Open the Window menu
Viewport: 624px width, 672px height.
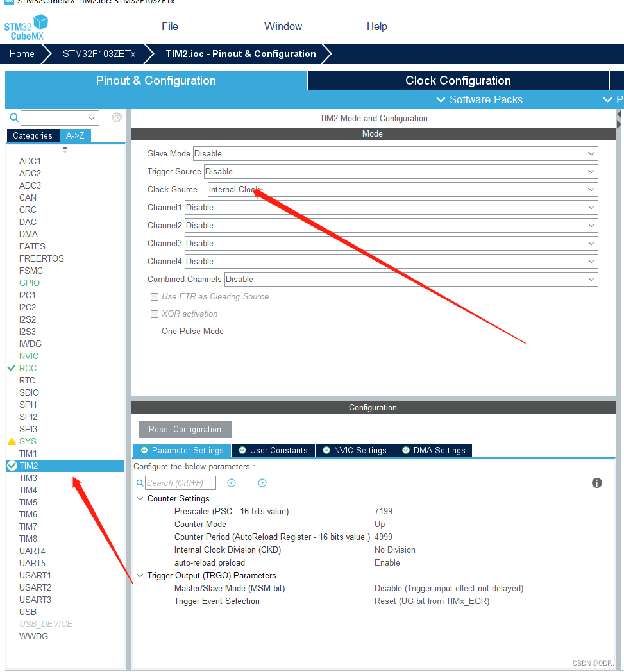point(283,26)
